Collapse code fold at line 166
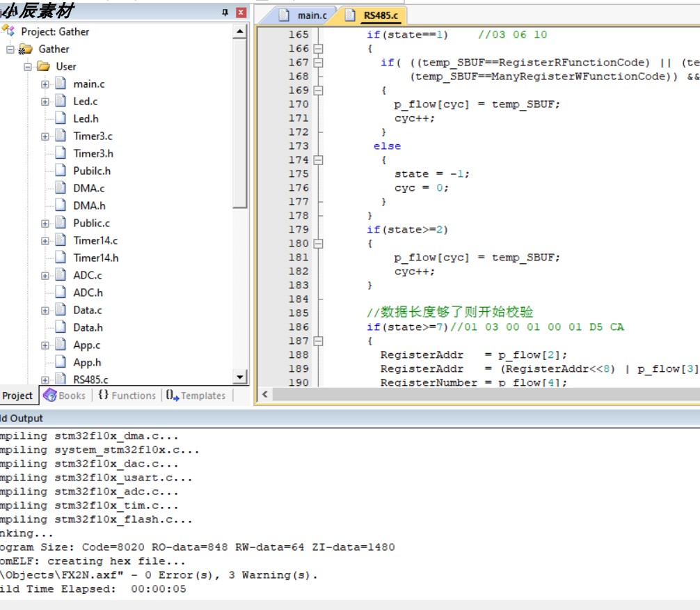Image resolution: width=700 pixels, height=610 pixels. coord(318,49)
